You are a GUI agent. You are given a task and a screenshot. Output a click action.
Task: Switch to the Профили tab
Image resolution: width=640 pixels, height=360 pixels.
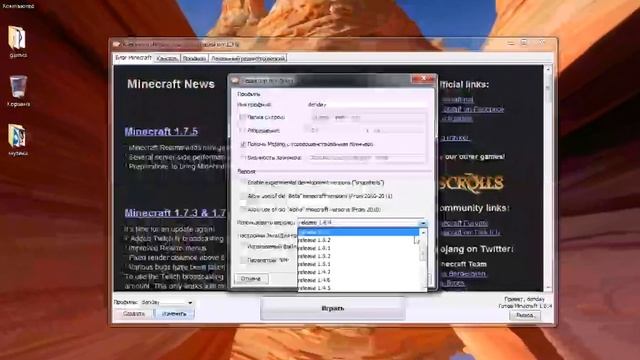point(194,59)
